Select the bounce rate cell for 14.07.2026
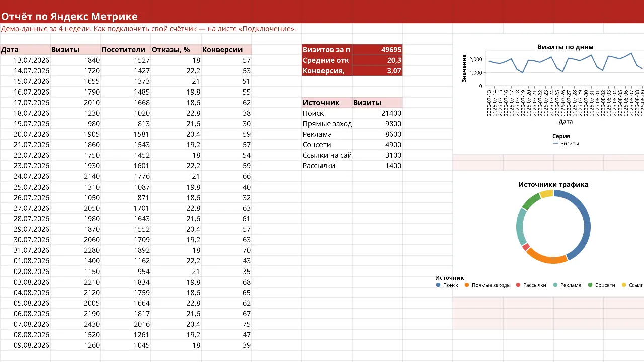The image size is (644, 362). pos(176,71)
